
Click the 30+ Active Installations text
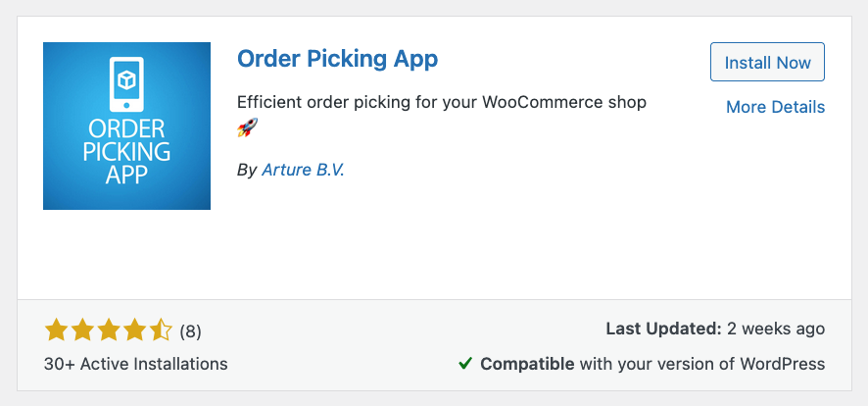pyautogui.click(x=136, y=364)
